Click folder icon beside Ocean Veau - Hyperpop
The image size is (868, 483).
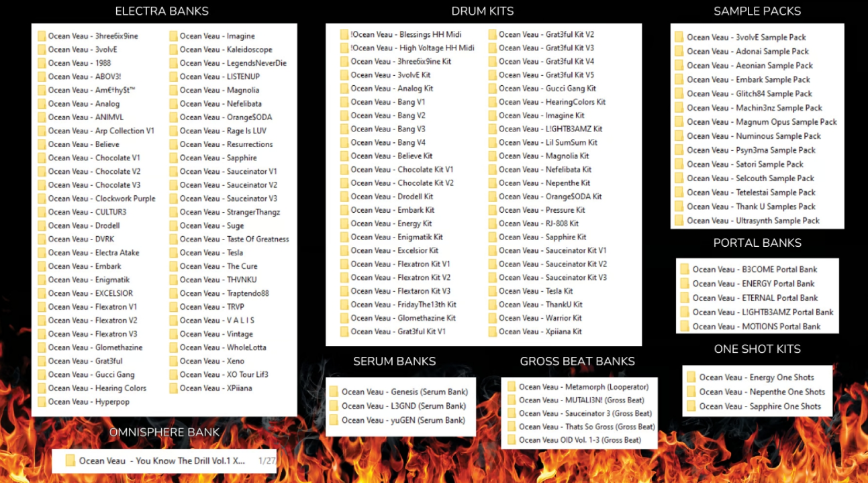pos(41,402)
